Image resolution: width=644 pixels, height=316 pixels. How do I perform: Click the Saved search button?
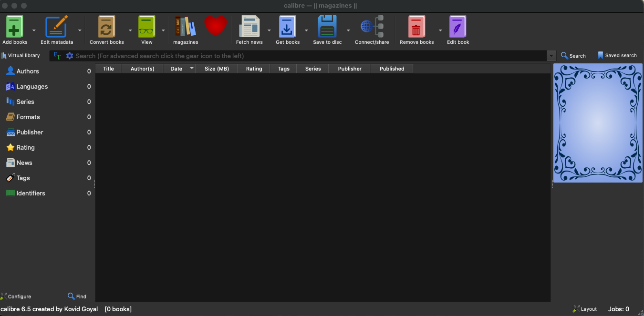point(617,56)
